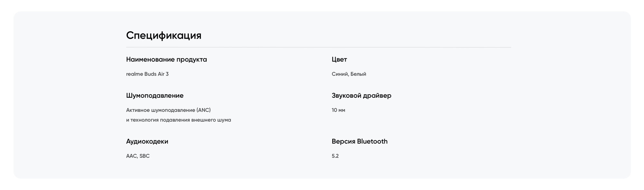Click the Звуковой драйвер label

click(361, 95)
